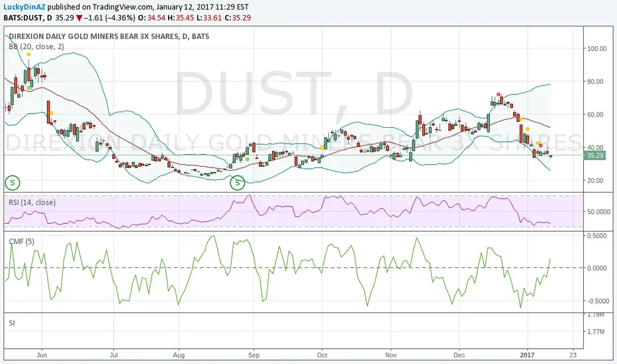
Task: Select the BB (20, close, 2) indicator label
Action: (x=36, y=46)
